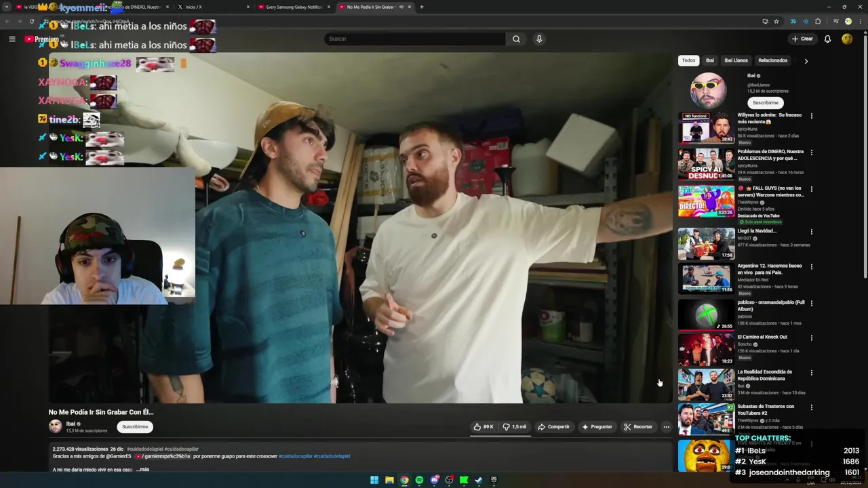Open File Explorer from the taskbar

389,480
